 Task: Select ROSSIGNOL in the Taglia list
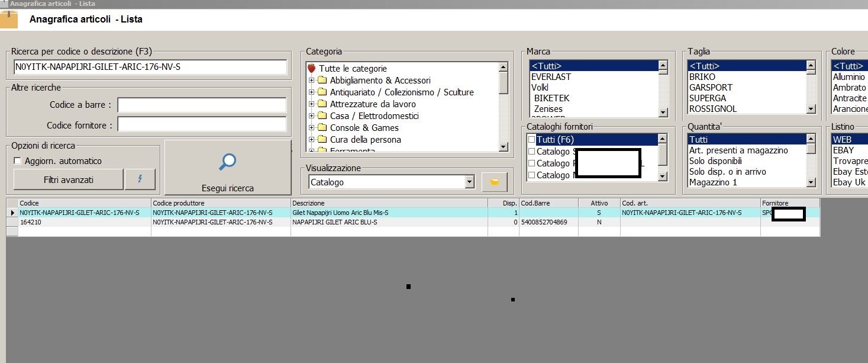[x=712, y=109]
